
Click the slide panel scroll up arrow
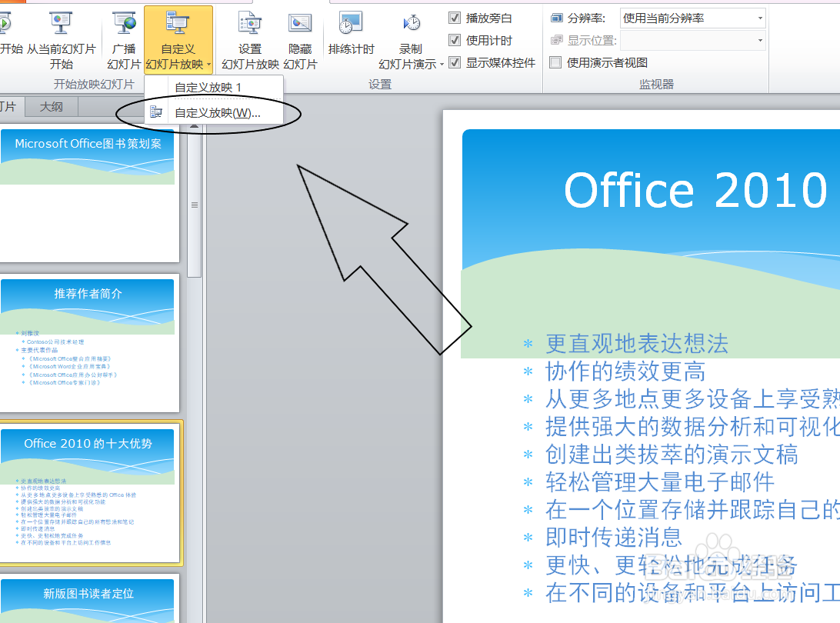pyautogui.click(x=195, y=126)
